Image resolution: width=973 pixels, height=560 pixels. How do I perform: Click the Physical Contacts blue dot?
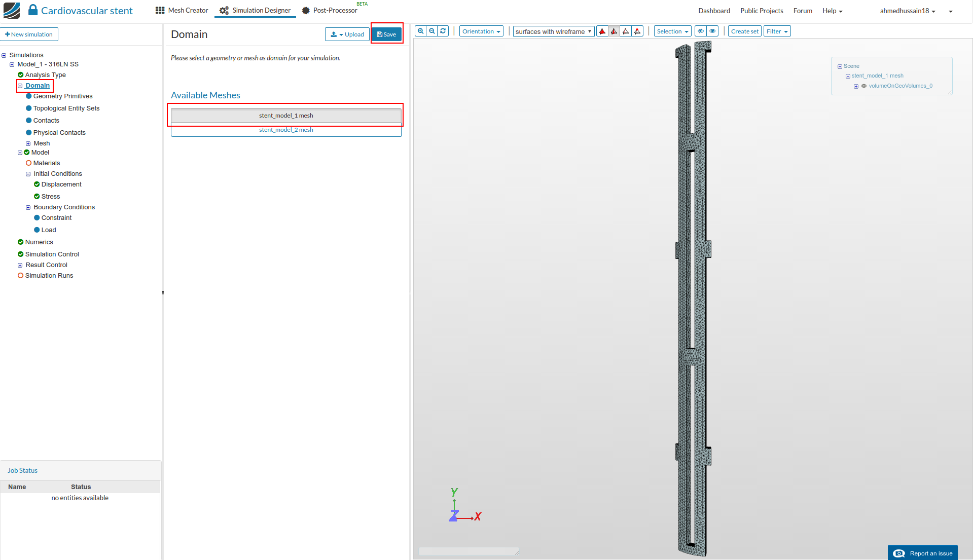[29, 133]
